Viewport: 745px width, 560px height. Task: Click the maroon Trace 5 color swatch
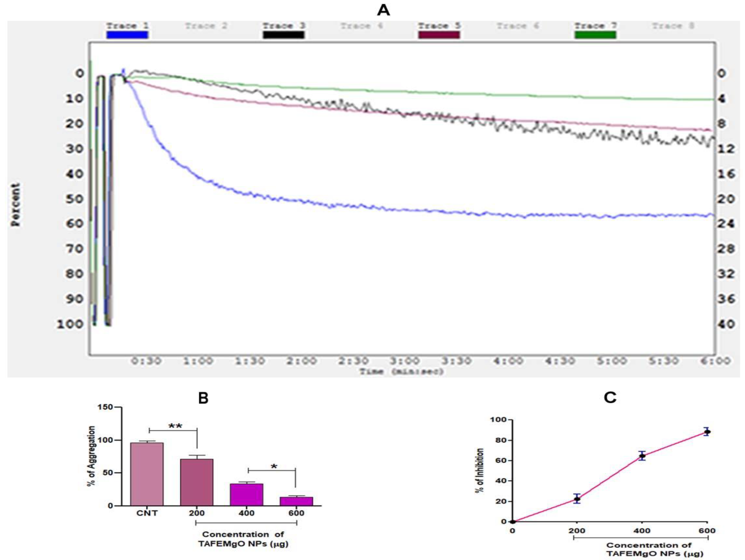(x=439, y=35)
